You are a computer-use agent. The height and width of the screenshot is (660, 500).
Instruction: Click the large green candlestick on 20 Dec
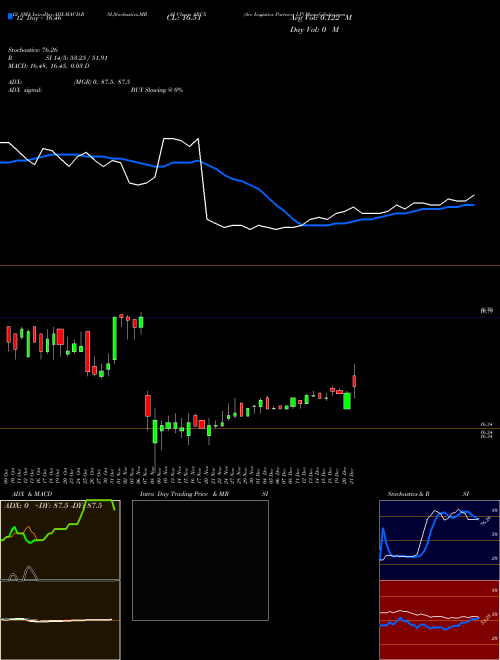[x=347, y=400]
